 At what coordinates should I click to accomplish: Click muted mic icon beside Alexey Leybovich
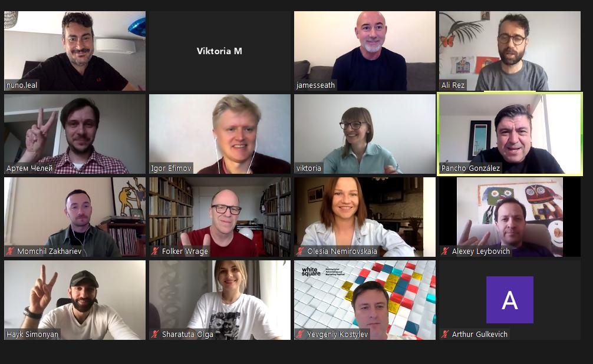(445, 251)
